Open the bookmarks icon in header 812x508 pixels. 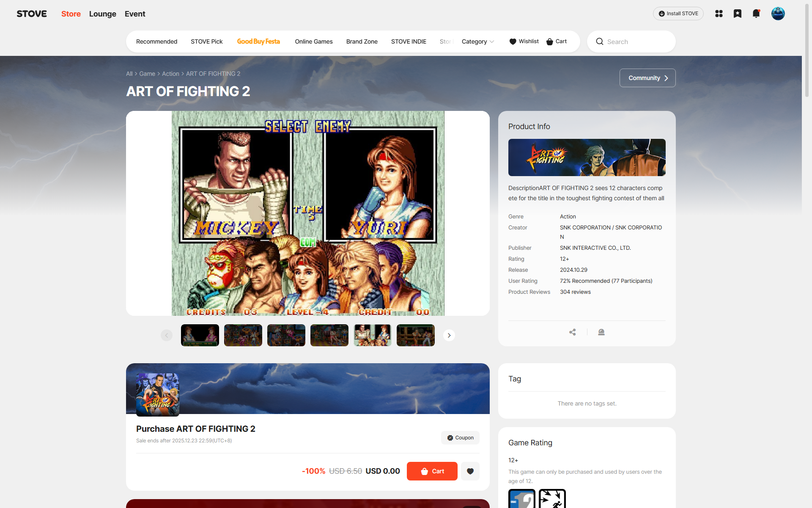[x=738, y=14]
